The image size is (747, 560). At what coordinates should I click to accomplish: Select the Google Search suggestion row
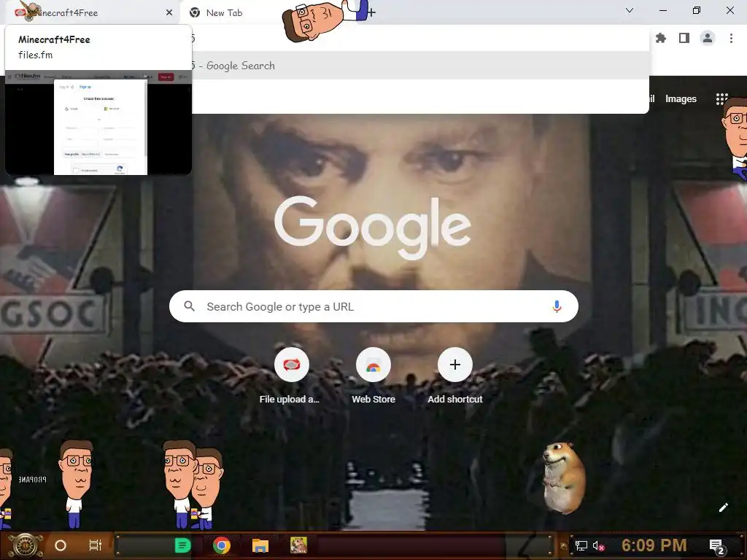tap(420, 66)
